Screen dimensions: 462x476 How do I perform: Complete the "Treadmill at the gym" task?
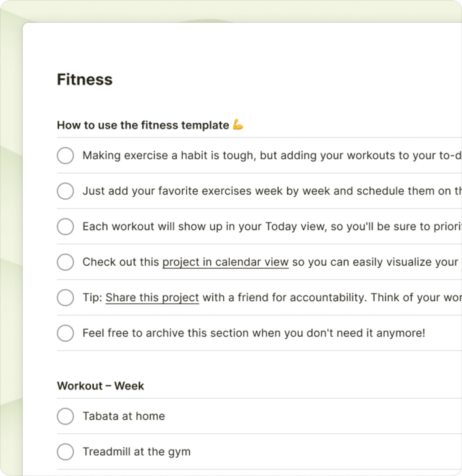65,451
